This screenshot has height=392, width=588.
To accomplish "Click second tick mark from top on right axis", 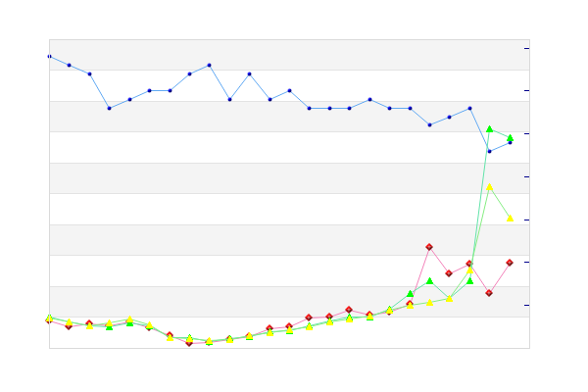I will click(x=527, y=90).
